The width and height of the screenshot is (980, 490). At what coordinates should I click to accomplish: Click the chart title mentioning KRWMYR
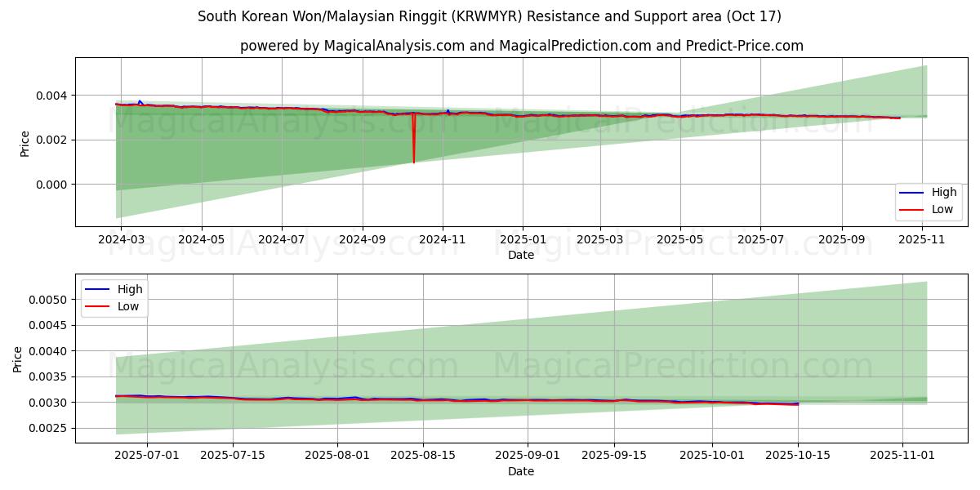pos(489,16)
